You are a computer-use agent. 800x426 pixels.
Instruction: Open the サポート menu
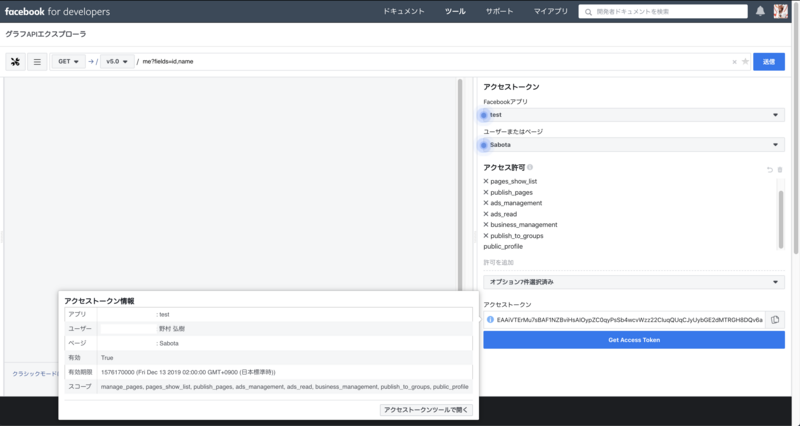(x=499, y=11)
